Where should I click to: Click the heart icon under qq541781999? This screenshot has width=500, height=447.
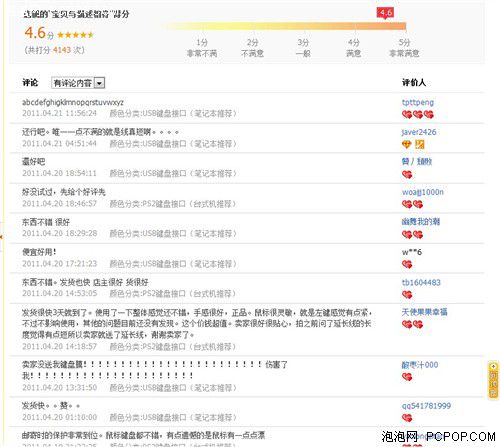(x=407, y=418)
